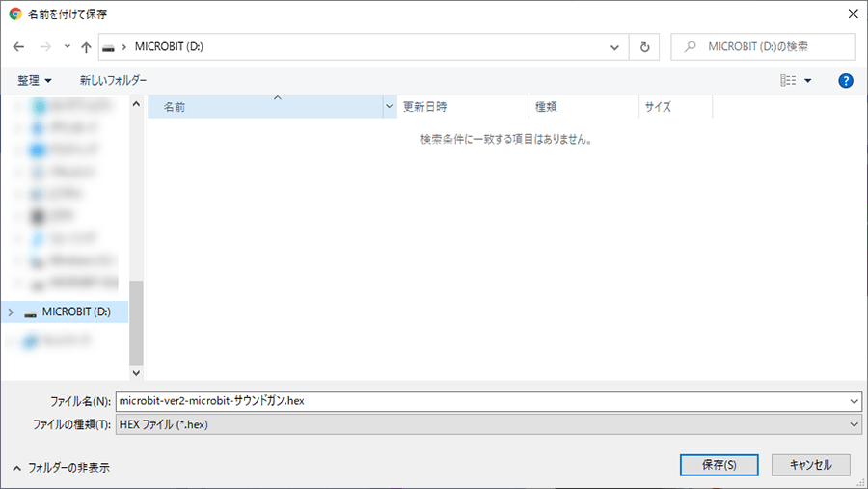This screenshot has width=868, height=489.
Task: Click 保存(S) button
Action: [719, 465]
